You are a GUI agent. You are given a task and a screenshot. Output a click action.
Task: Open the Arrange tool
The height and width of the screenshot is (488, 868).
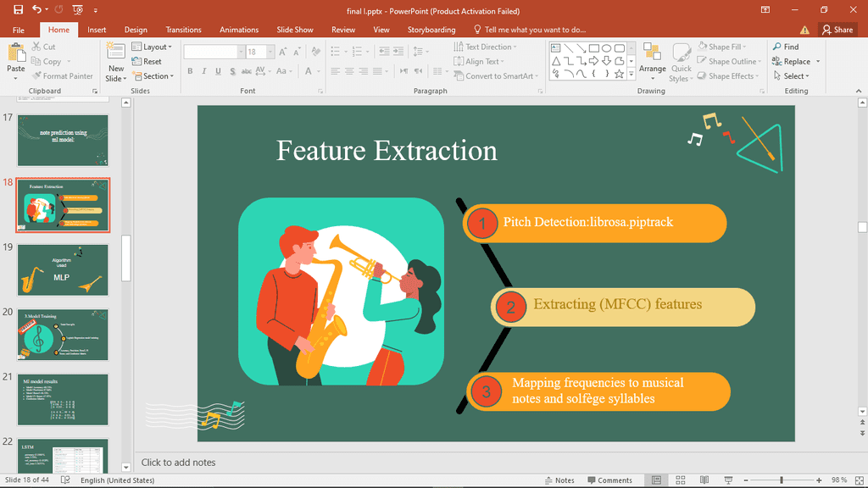[x=652, y=58]
